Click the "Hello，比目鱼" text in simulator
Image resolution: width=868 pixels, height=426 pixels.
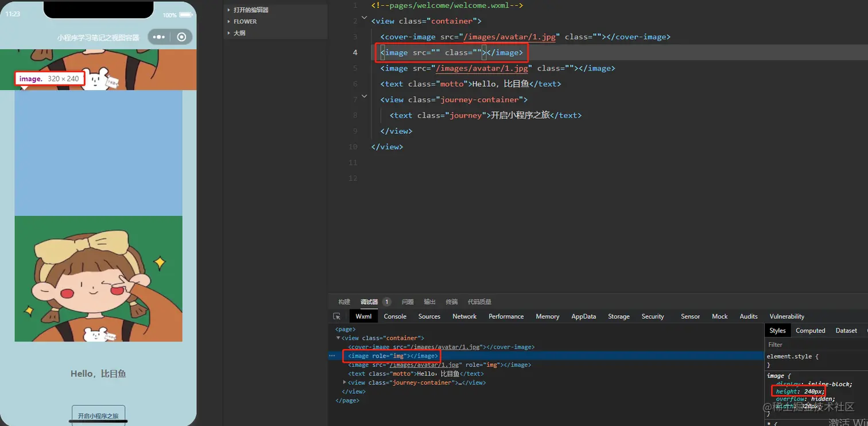[x=98, y=374]
